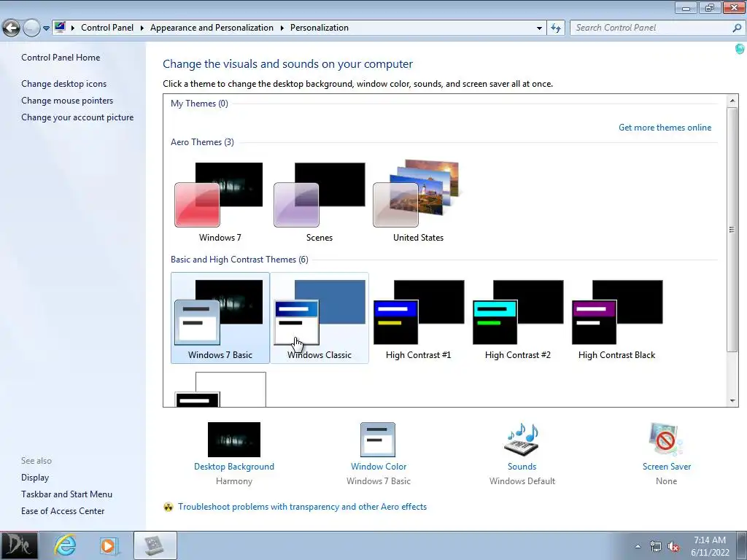Click the muted volume tray icon
The height and width of the screenshot is (560, 747).
tap(673, 546)
